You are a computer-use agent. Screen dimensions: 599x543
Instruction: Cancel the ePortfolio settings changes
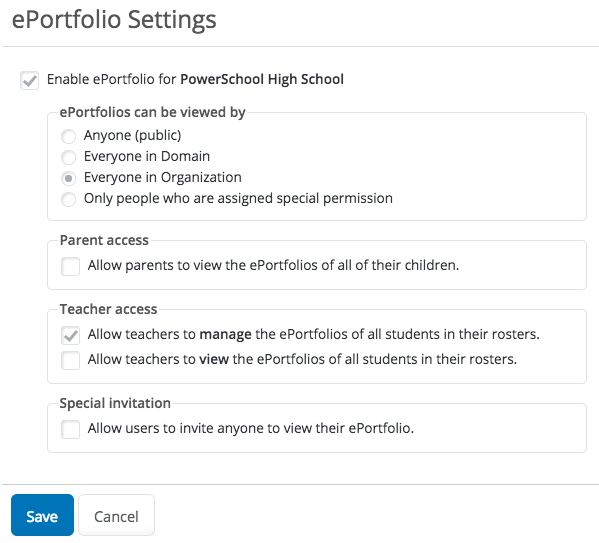(117, 515)
